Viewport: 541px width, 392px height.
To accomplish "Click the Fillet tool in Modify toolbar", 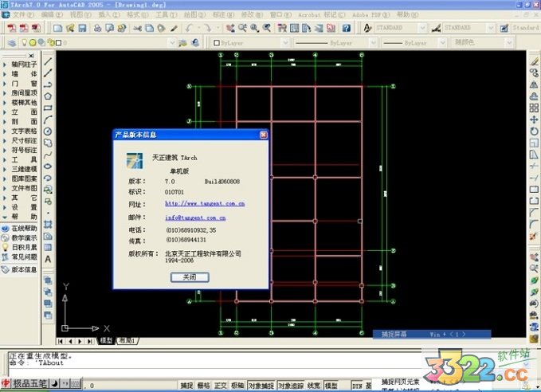I will tap(534, 225).
